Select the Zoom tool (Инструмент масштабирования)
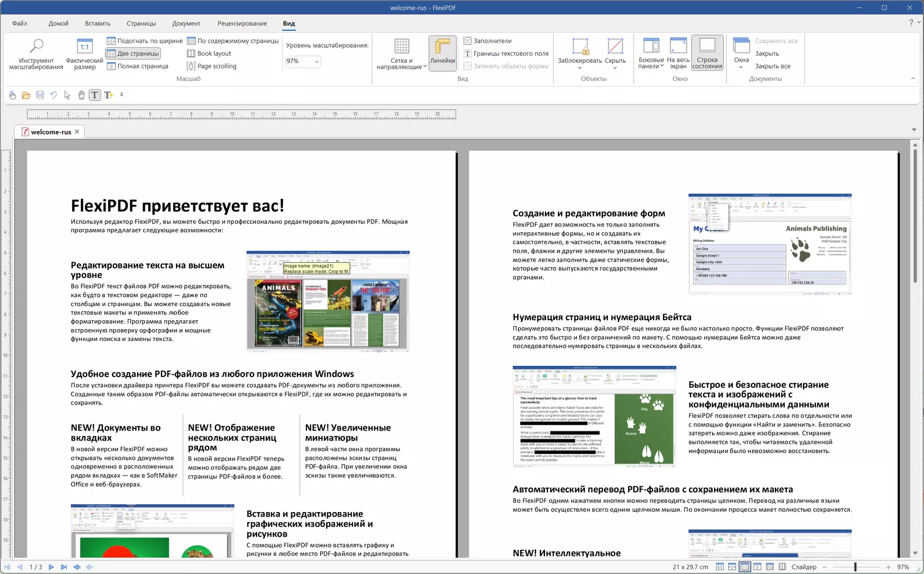Screen dimensions: 924x574 pos(36,54)
